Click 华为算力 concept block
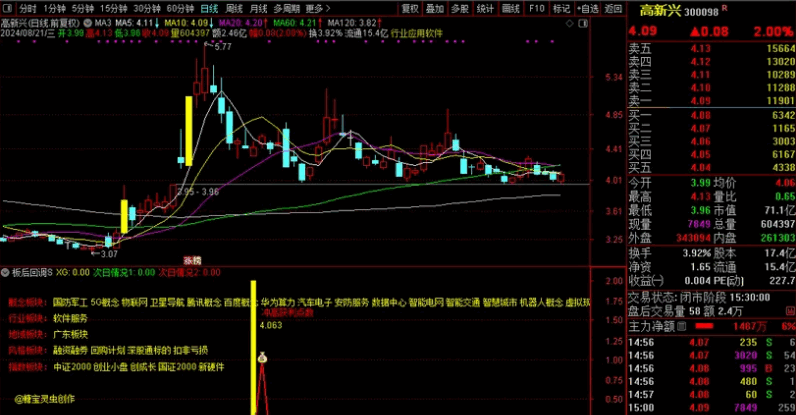 tap(278, 303)
